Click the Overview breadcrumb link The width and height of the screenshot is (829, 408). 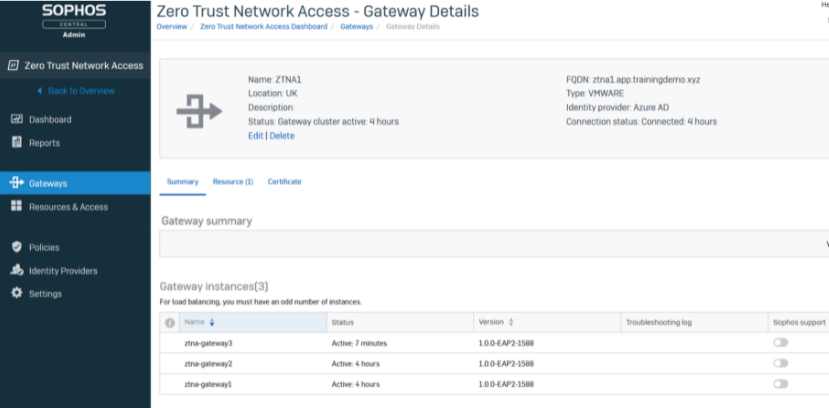pos(172,26)
